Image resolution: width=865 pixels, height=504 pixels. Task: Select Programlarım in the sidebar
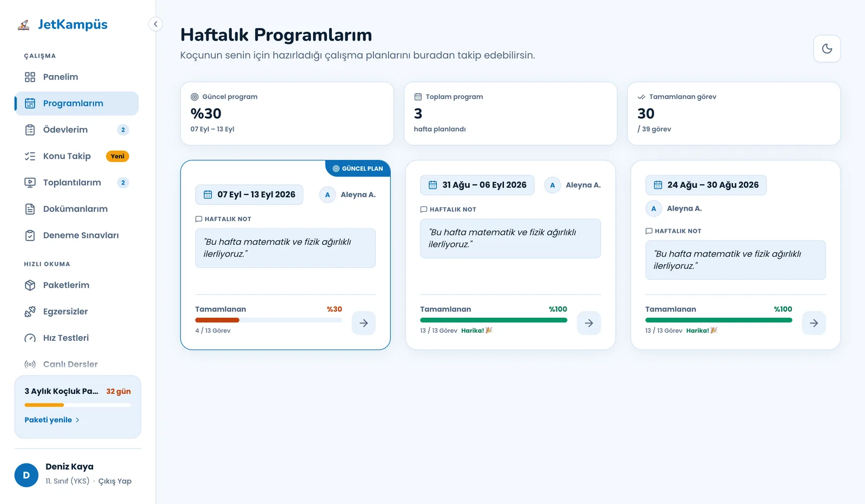pyautogui.click(x=77, y=103)
